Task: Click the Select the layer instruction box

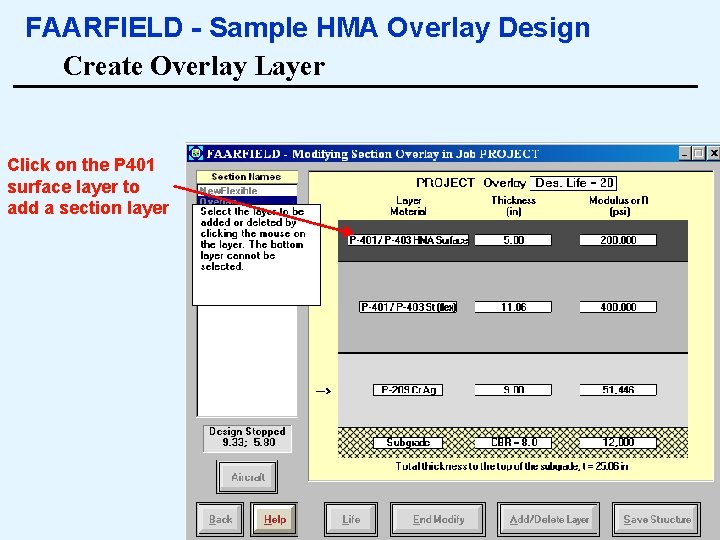Action: click(256, 255)
